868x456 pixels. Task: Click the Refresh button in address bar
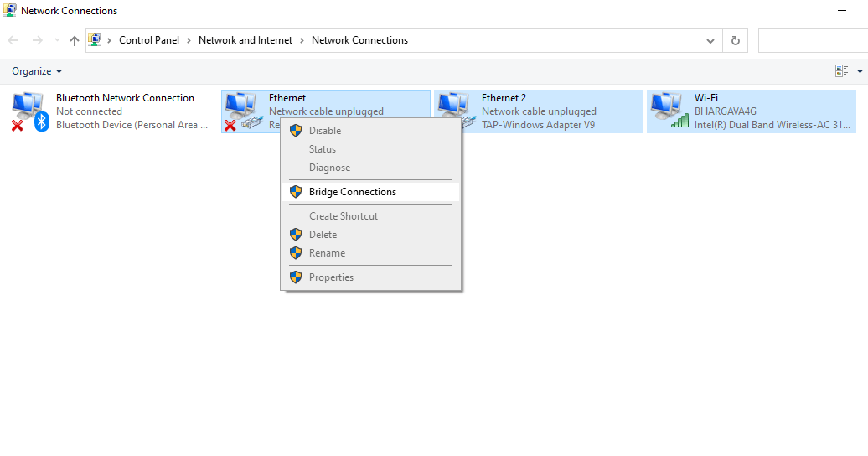736,40
